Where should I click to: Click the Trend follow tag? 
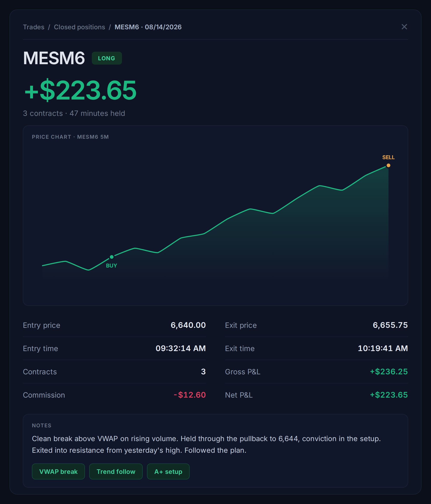point(116,471)
